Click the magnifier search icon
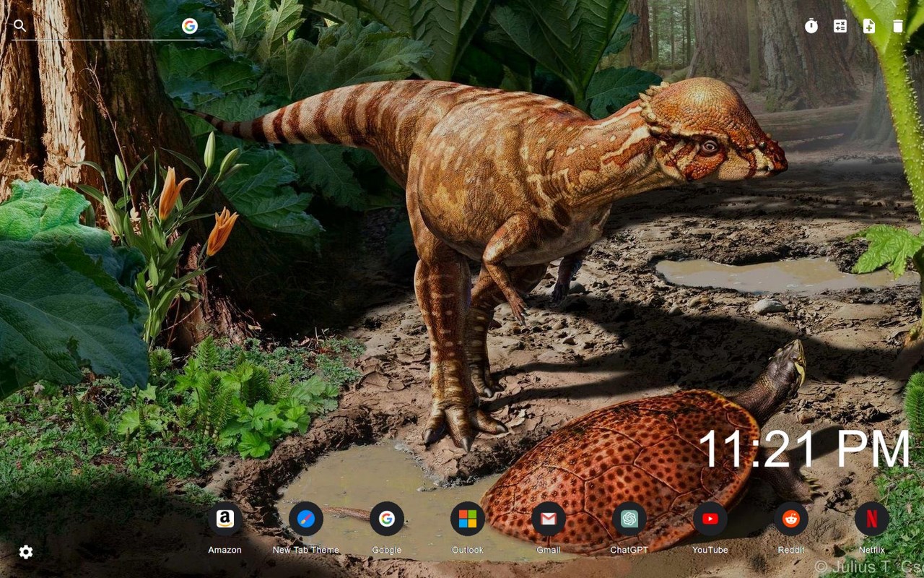This screenshot has width=924, height=578. pyautogui.click(x=20, y=26)
